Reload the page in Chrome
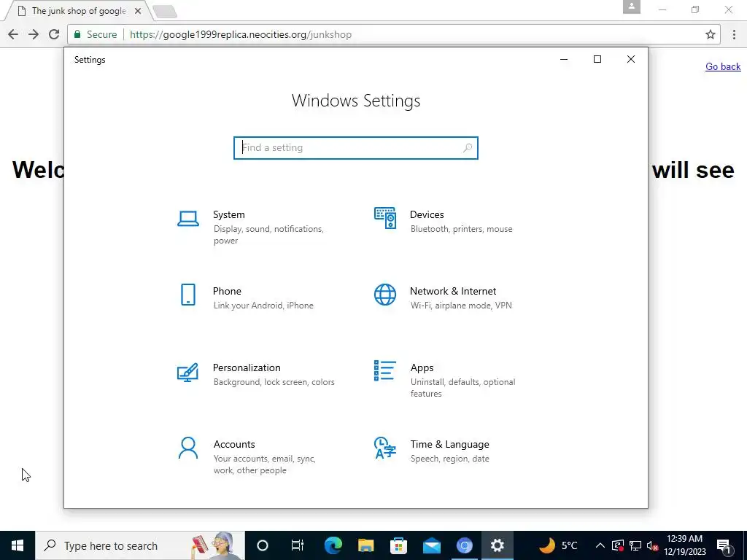 click(54, 34)
